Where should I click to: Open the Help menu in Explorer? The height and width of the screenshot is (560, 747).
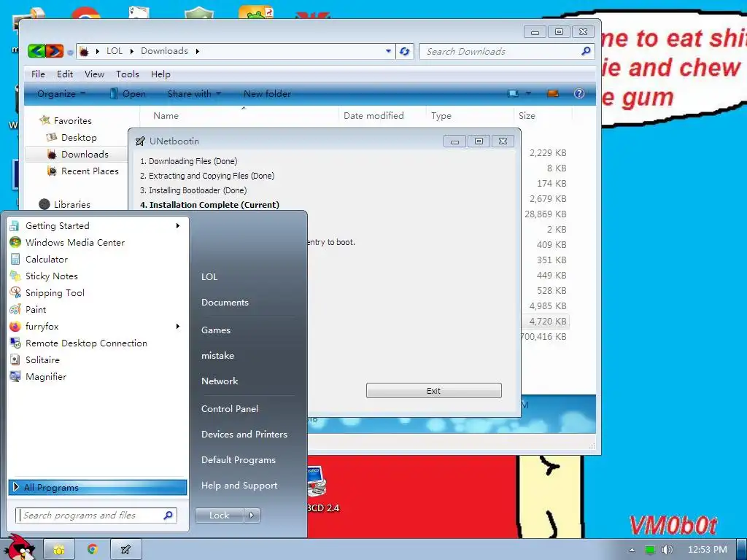click(x=160, y=74)
